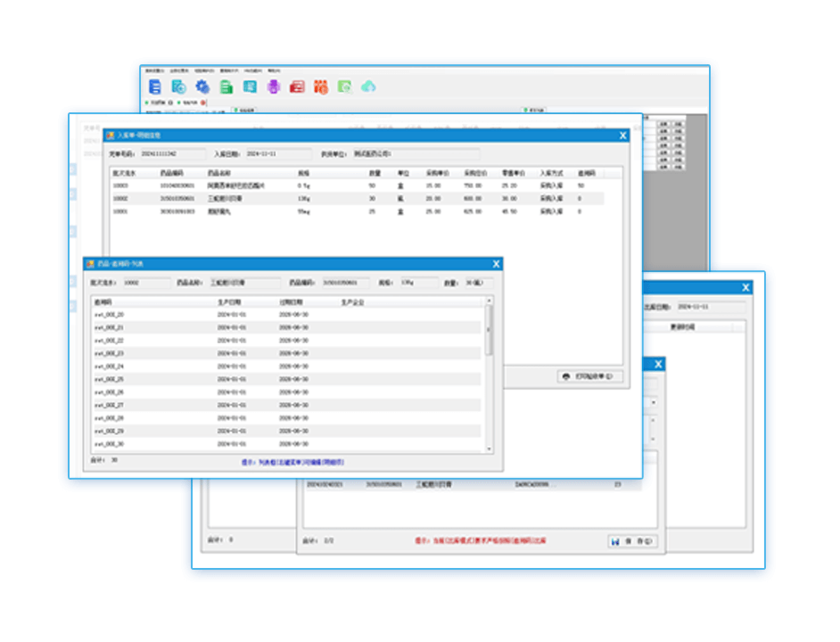Click the green document toolbar icon
This screenshot has width=840, height=642.
(x=226, y=86)
